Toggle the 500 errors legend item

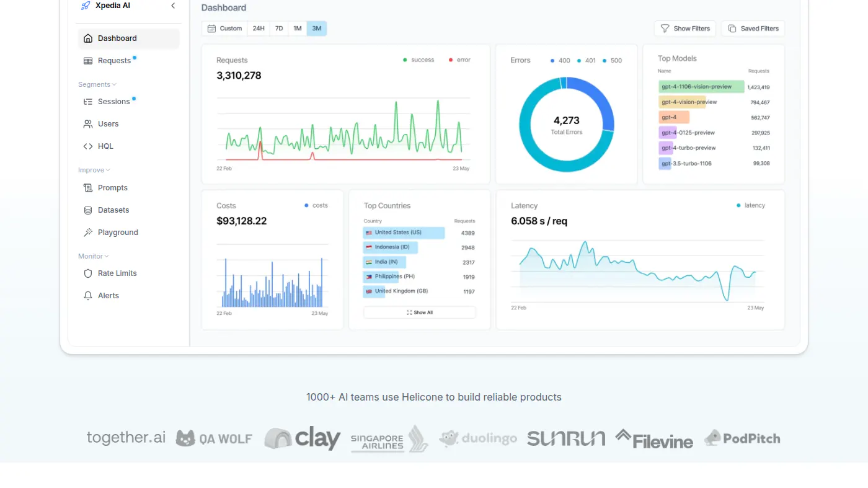(x=613, y=61)
